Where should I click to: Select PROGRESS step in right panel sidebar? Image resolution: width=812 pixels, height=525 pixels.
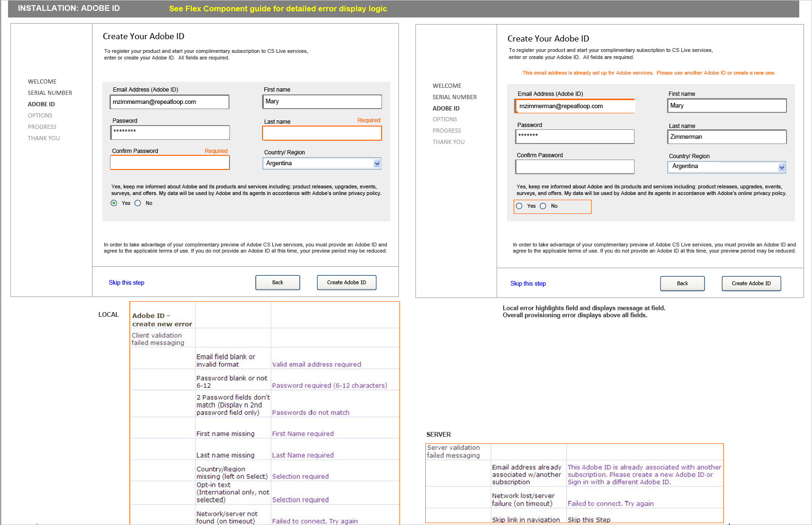pos(447,131)
